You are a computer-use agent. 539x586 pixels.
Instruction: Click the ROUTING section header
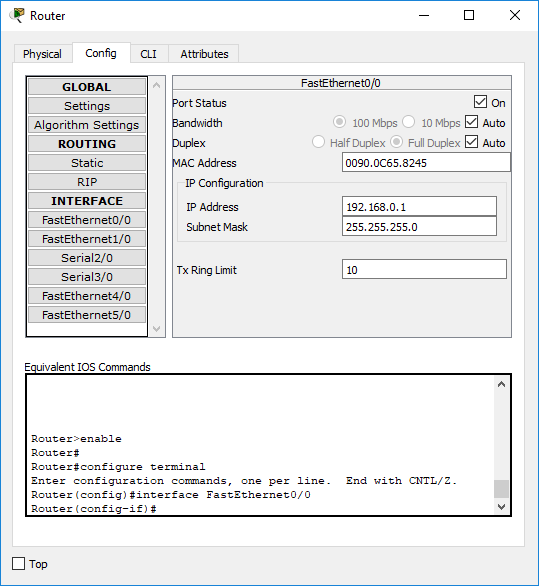coord(87,144)
